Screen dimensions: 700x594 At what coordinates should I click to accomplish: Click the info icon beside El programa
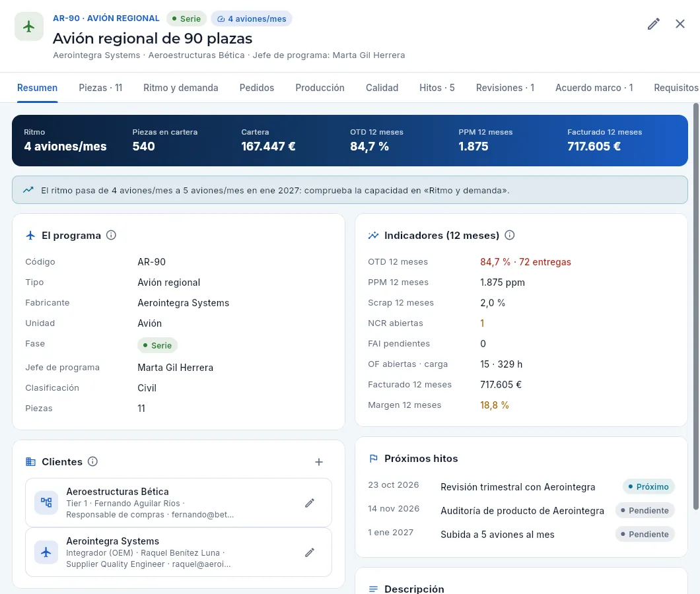coord(111,235)
